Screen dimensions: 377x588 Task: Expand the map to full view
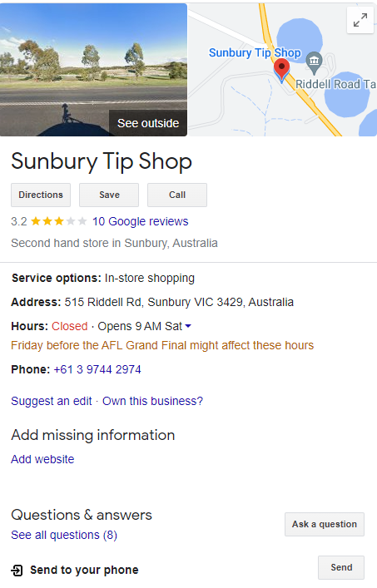[360, 20]
